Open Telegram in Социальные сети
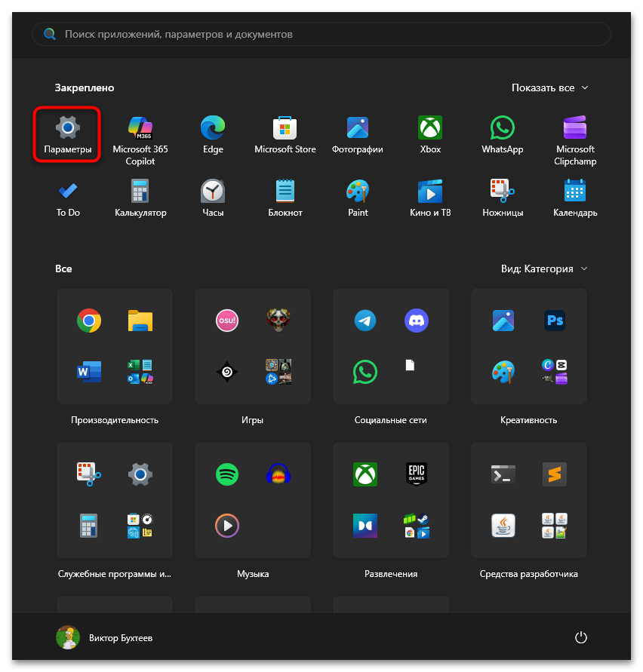The image size is (643, 672). pos(365,321)
